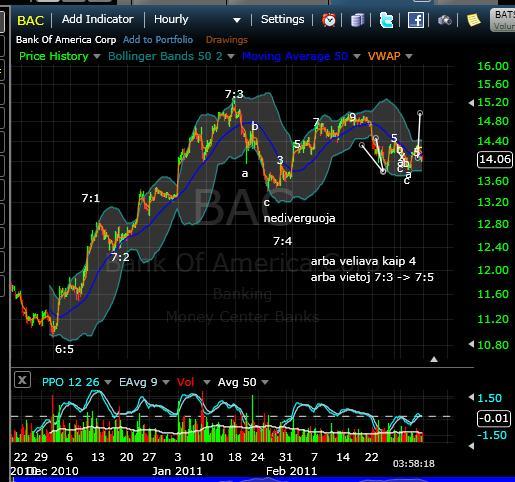The height and width of the screenshot is (482, 515).
Task: Click arrow marker beside 10.80 price
Action: pyautogui.click(x=471, y=344)
